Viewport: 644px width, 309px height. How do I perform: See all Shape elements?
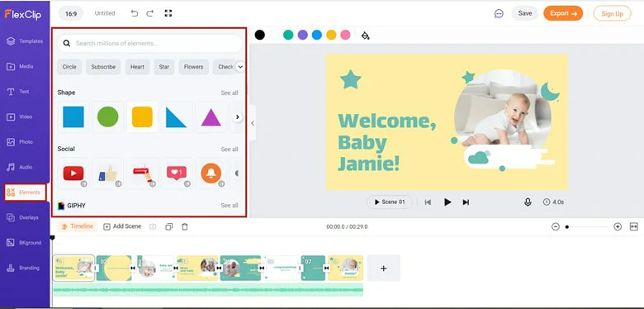230,93
